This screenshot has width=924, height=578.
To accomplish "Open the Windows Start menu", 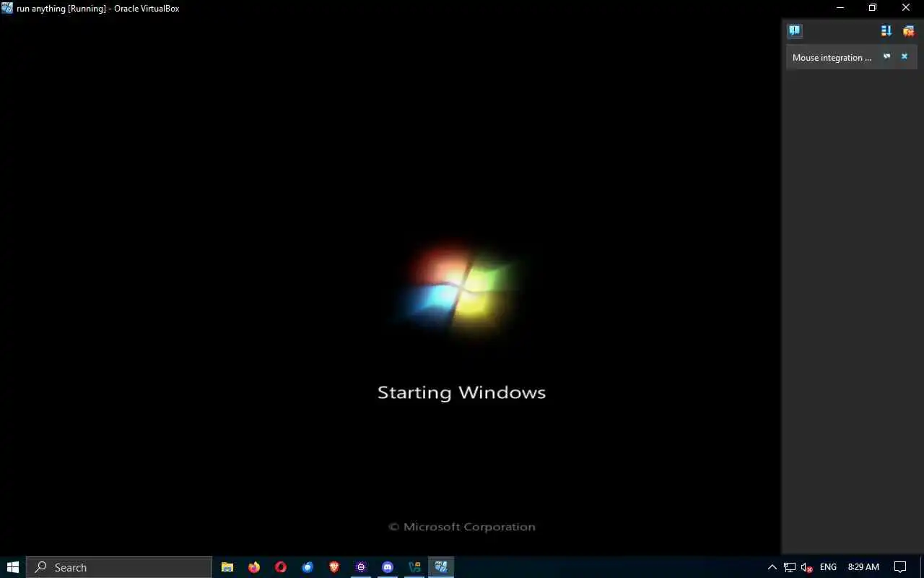I will click(12, 567).
